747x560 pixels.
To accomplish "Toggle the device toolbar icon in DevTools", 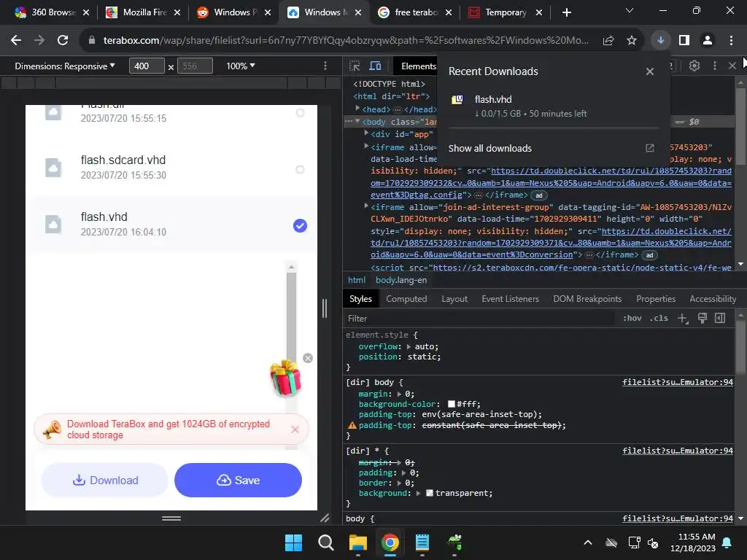I will 376,66.
